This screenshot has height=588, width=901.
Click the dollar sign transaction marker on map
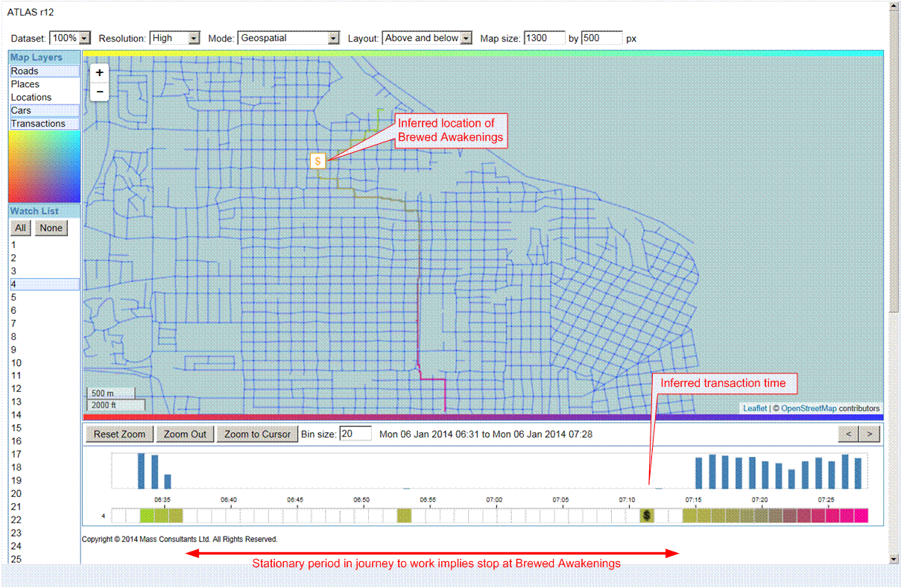(x=318, y=161)
